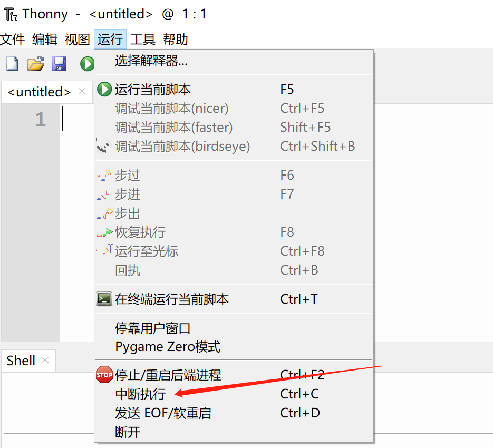Screen dimensions: 493x448
Task: Open the 编辑 menu
Action: [x=45, y=40]
